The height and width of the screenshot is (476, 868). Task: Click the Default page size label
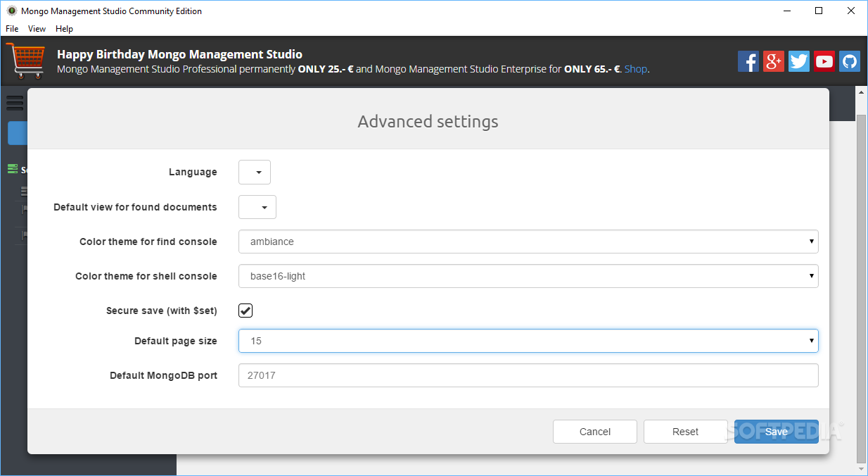(176, 341)
